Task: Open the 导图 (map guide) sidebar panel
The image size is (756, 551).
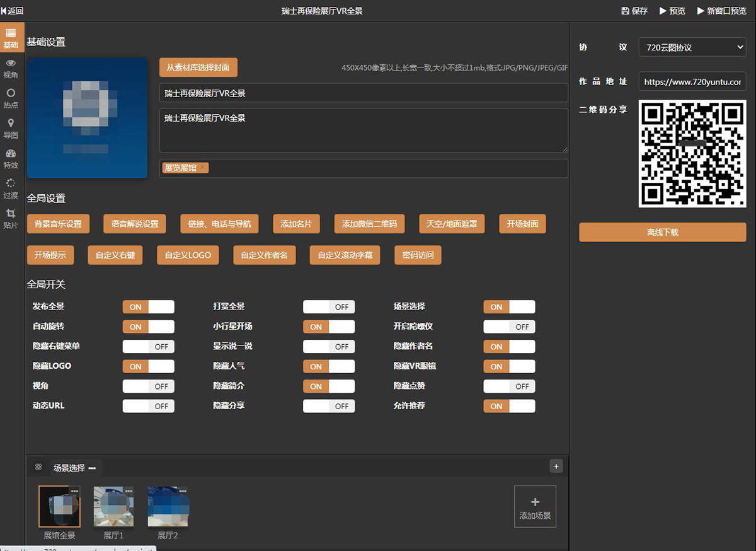Action: [x=11, y=129]
